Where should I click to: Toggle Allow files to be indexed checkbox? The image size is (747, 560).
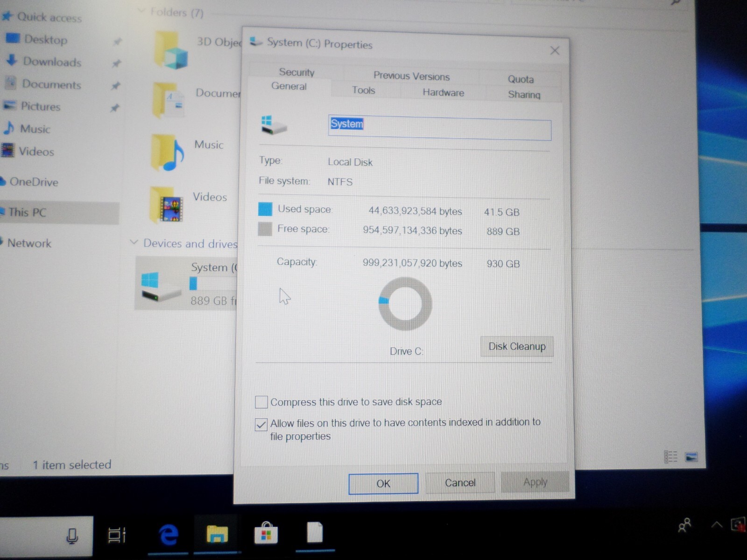point(261,424)
